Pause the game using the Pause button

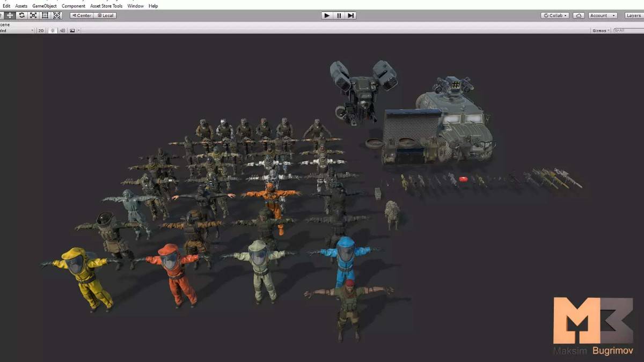[339, 16]
